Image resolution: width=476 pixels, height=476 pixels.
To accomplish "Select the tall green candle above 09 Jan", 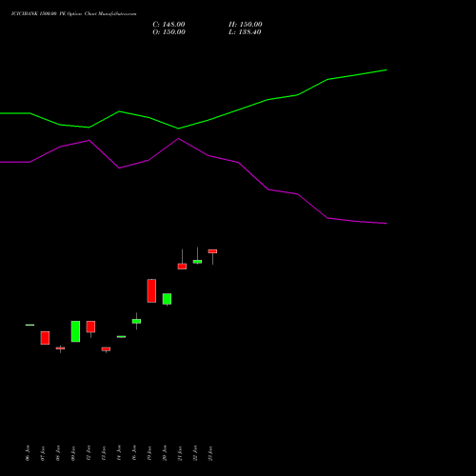I will [x=75, y=331].
